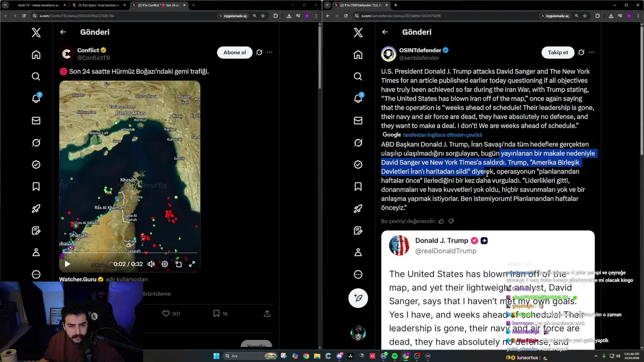Open OSINTdefender profile name link

click(420, 50)
